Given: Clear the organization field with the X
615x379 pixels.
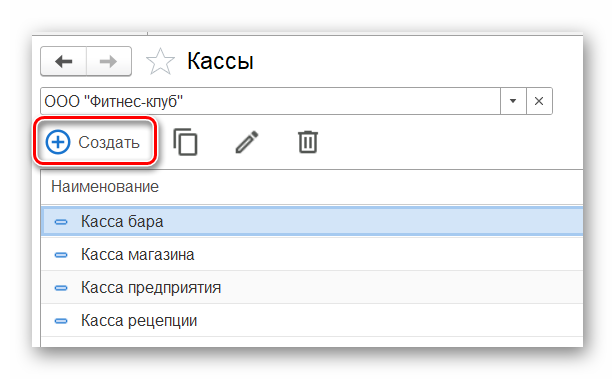Looking at the screenshot, I should point(539,101).
